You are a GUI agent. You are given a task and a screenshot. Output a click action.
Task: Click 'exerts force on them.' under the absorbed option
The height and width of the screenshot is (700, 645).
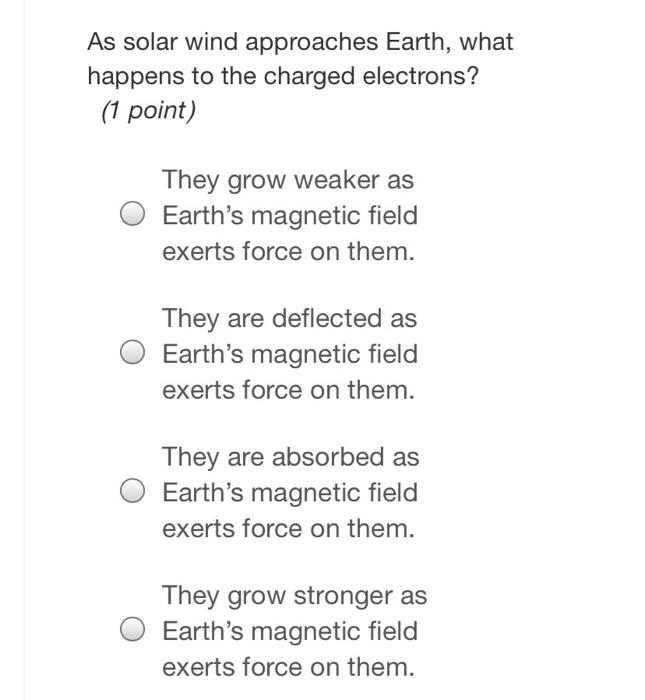pos(288,528)
